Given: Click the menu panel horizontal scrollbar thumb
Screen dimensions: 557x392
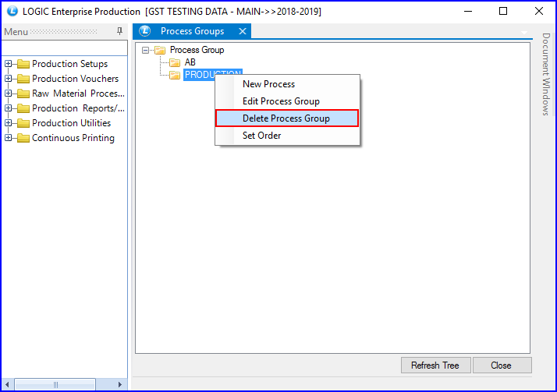Looking at the screenshot, I should [55, 384].
